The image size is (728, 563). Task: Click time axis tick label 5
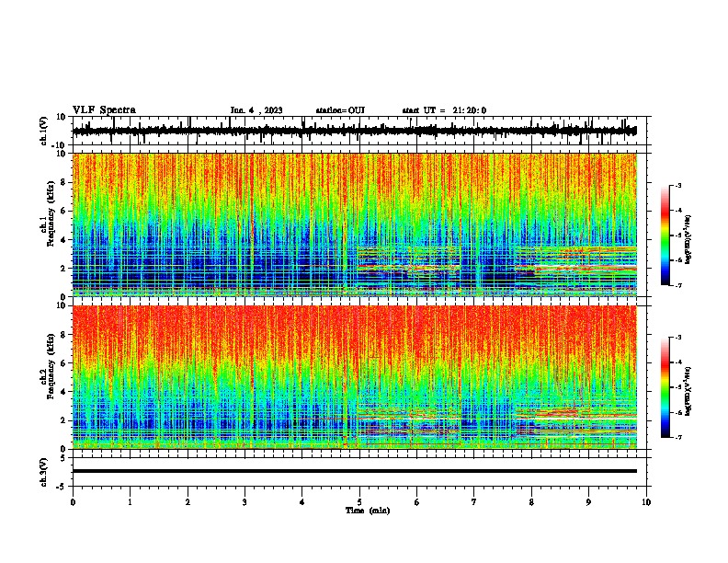(x=359, y=502)
